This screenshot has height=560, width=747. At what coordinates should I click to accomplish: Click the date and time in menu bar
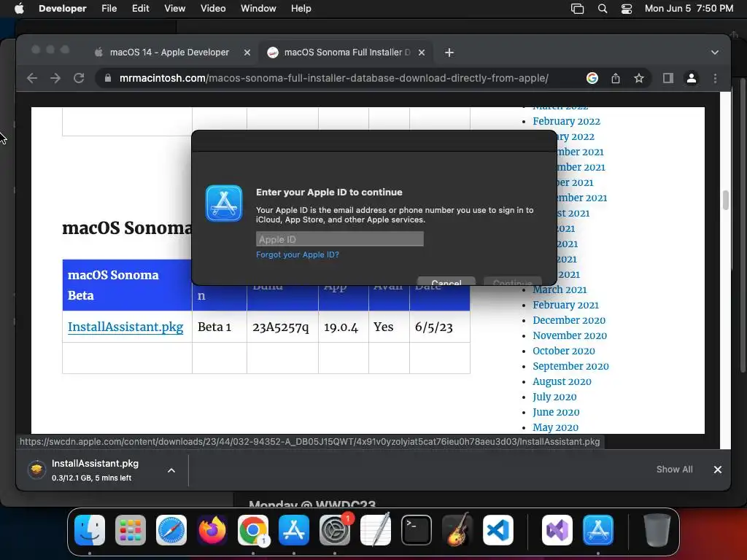tap(689, 9)
